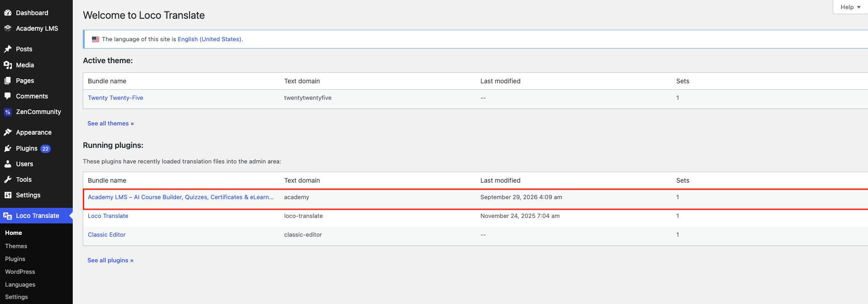Image resolution: width=868 pixels, height=304 pixels.
Task: Click the Academy LMS graduation cap icon
Action: [x=8, y=28]
